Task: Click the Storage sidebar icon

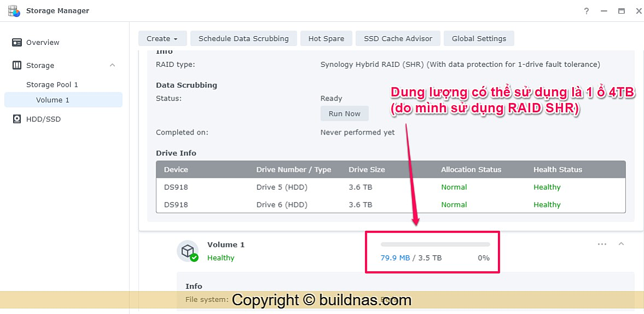Action: pos(17,65)
